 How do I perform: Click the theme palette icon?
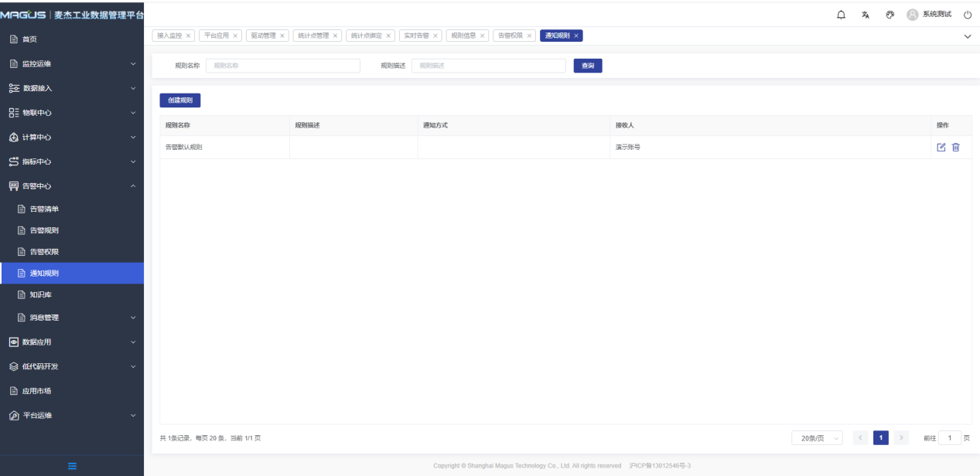(890, 15)
